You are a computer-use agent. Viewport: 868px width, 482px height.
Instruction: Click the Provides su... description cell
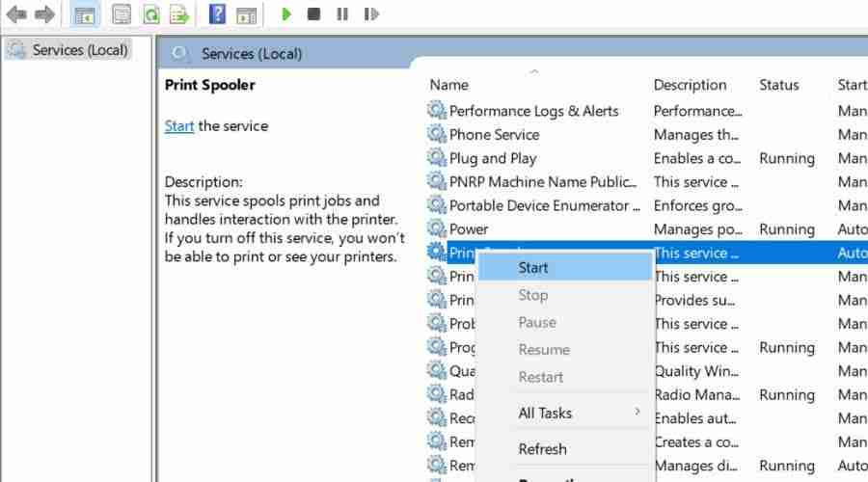coord(694,301)
